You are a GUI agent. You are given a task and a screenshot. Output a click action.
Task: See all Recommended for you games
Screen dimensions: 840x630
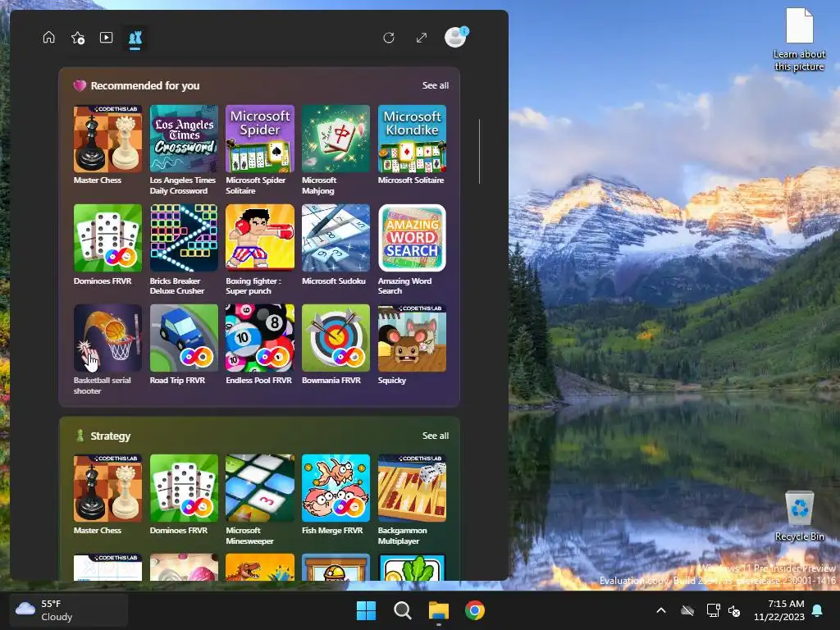coord(435,85)
